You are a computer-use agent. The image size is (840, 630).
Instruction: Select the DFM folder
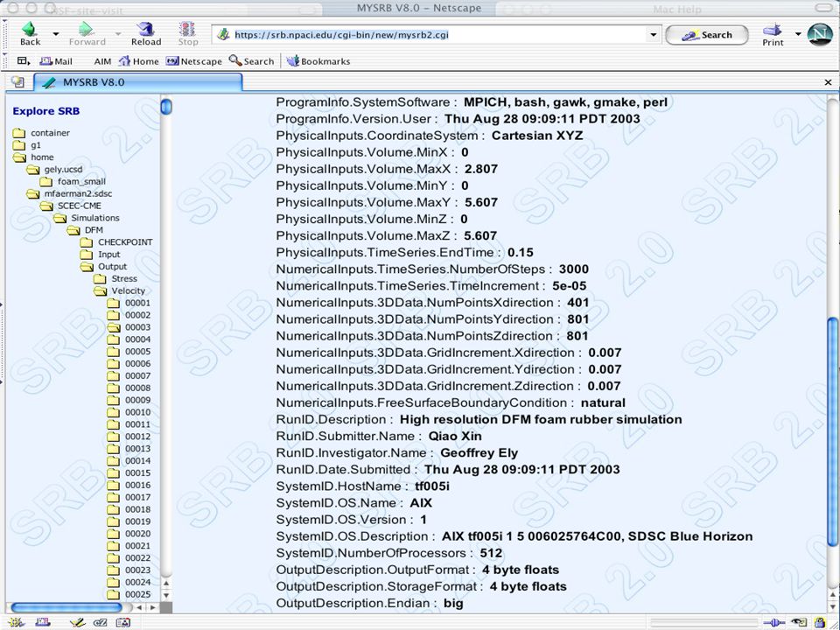(85, 230)
